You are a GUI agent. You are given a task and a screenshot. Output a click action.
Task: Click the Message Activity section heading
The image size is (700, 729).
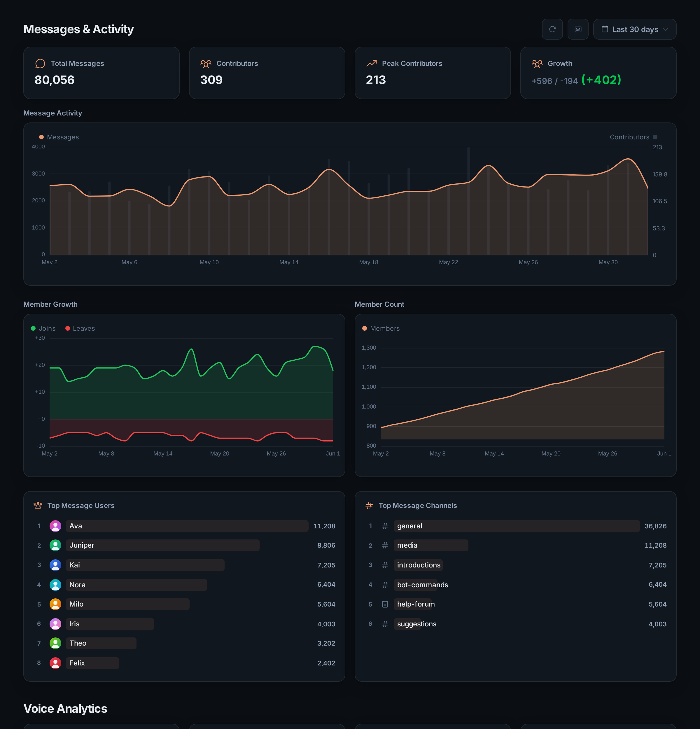point(53,113)
